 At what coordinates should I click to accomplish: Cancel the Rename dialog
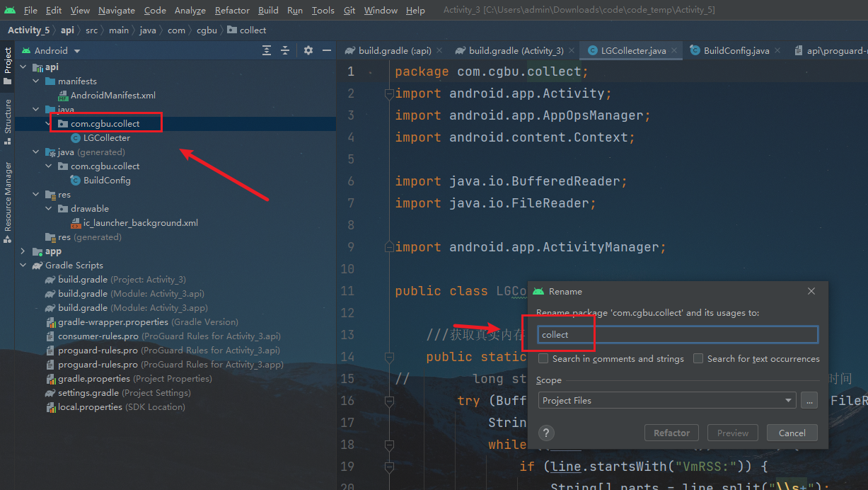(x=792, y=433)
